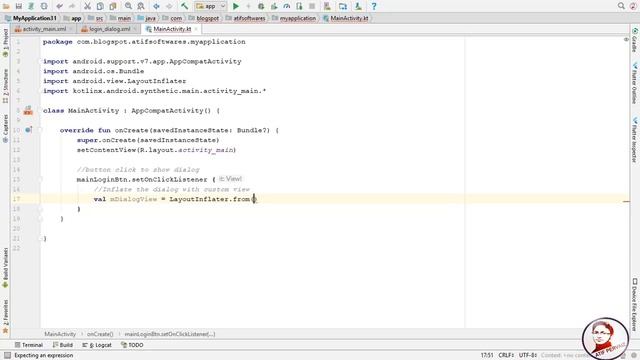This screenshot has height=360, width=640.
Task: Close the login_dialog.xml tab
Action: (135, 29)
